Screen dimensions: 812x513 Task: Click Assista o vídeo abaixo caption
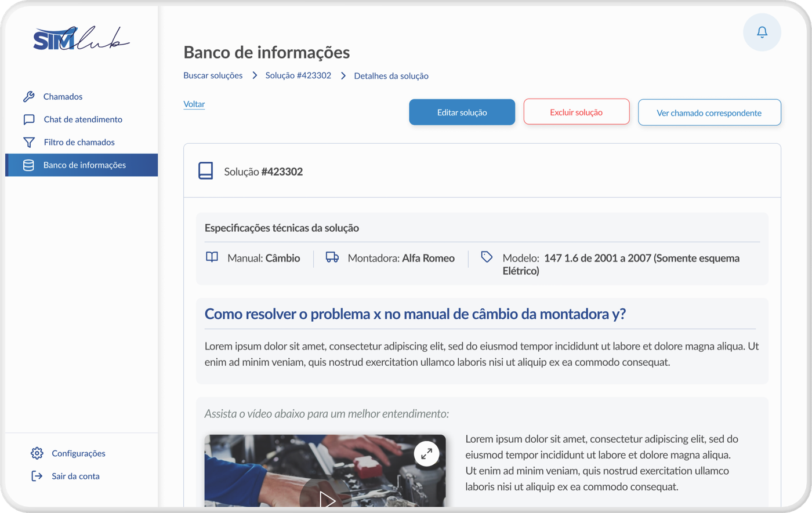[327, 414]
